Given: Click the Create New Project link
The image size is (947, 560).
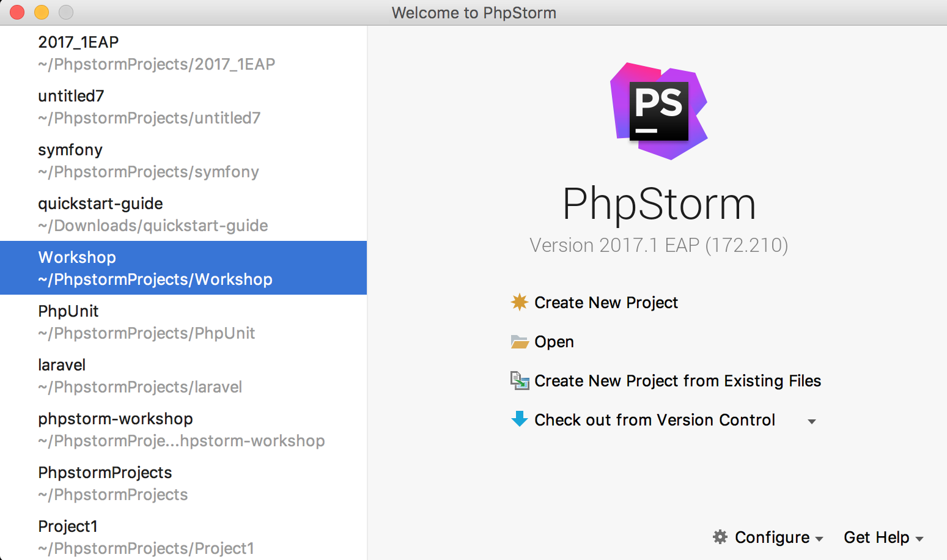Looking at the screenshot, I should coord(606,303).
